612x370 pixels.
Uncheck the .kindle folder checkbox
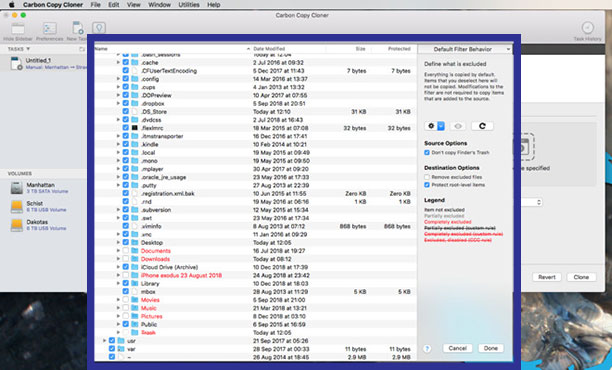[125, 144]
